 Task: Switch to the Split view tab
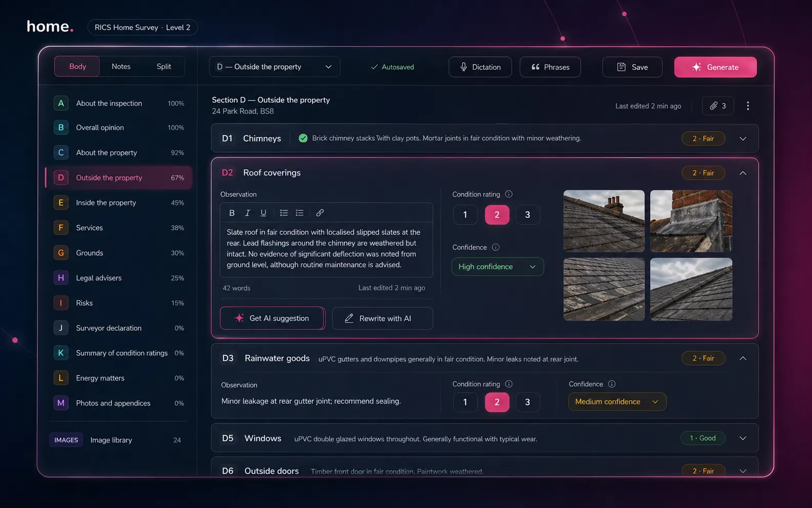coord(164,67)
